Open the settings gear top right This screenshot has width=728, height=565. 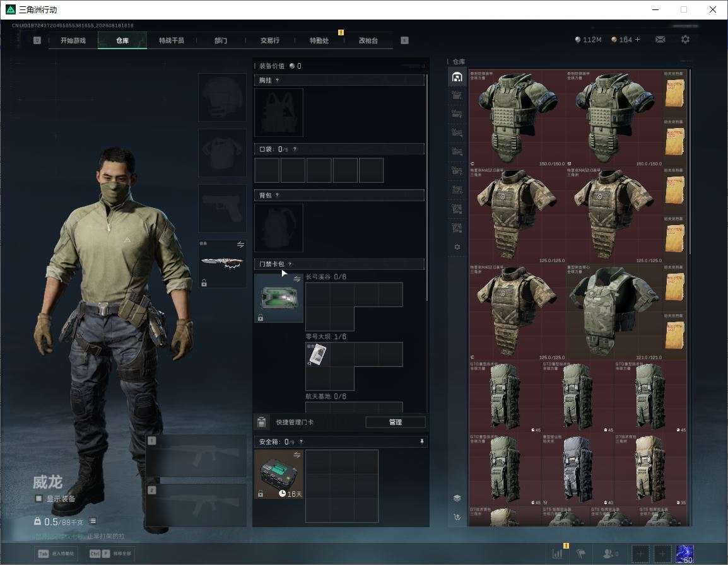[x=685, y=40]
